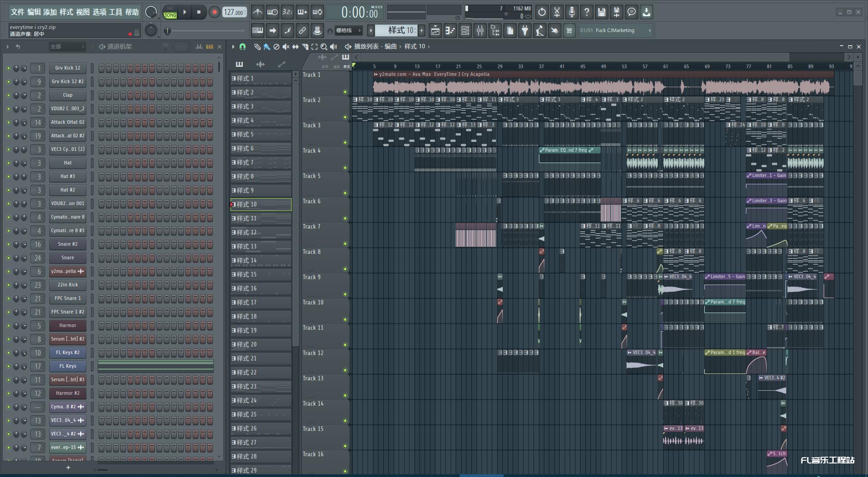Open the tempo tapper icon
868x477 pixels.
[x=540, y=31]
